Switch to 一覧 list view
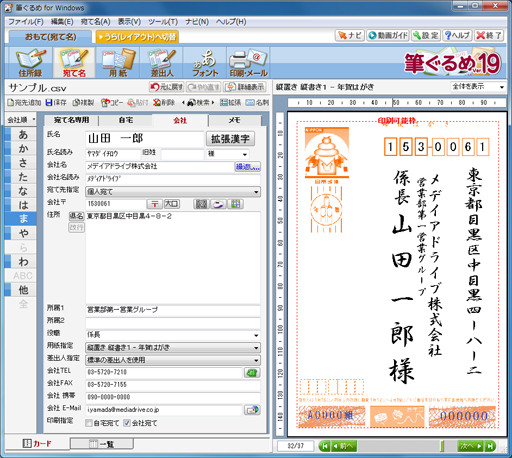512x458 pixels. point(102,444)
